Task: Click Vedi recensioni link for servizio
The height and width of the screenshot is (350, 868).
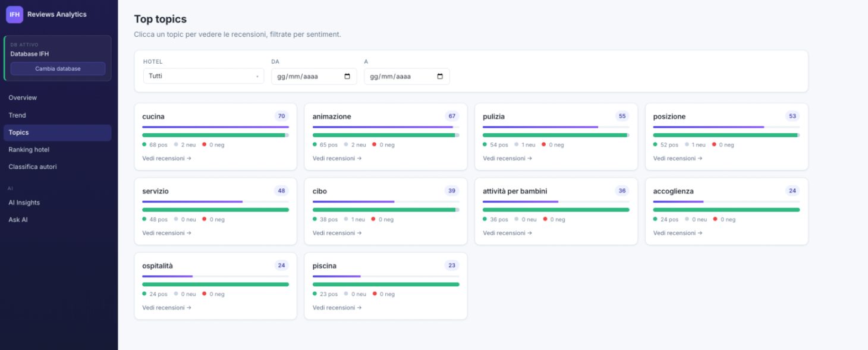Action: click(166, 233)
